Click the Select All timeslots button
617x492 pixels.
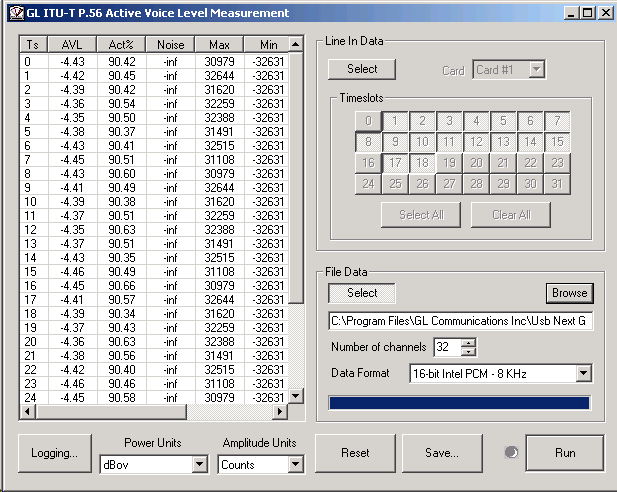pos(421,215)
